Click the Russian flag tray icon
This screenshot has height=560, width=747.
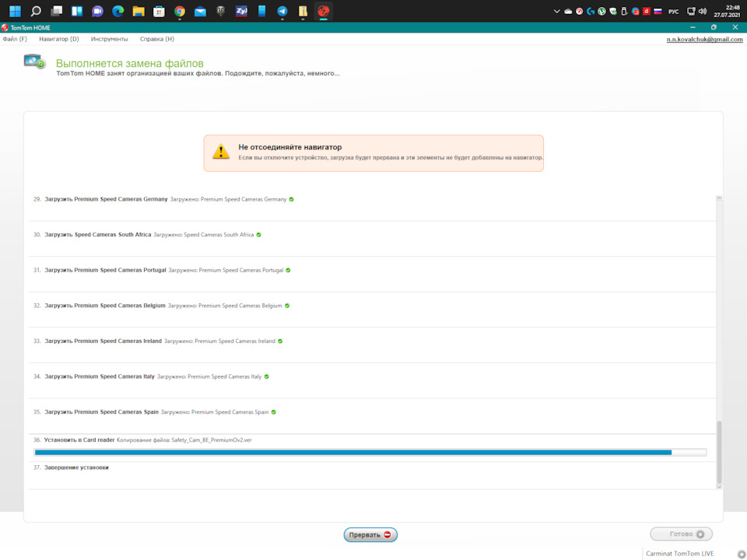tap(658, 12)
